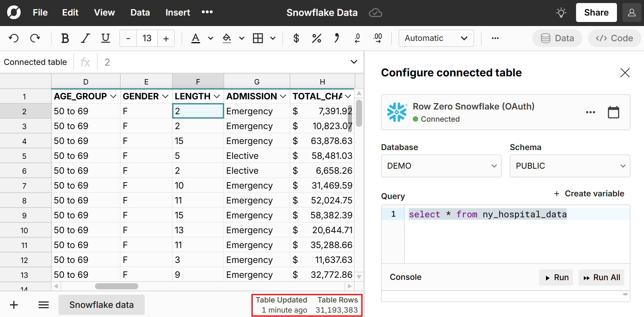Check the cloud sync status icon
This screenshot has width=644, height=317.
coord(375,13)
